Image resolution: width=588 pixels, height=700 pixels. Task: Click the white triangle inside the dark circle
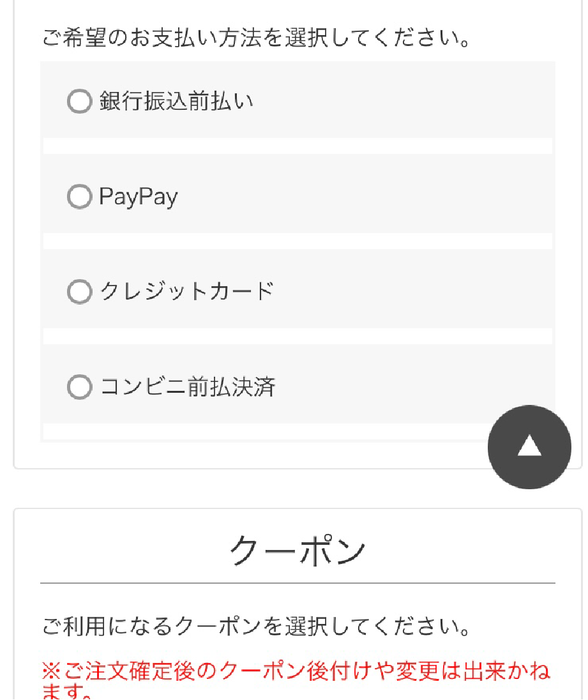[529, 447]
